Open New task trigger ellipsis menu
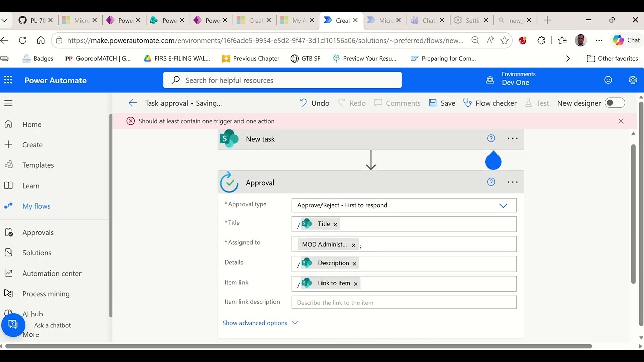644x362 pixels. point(512,139)
